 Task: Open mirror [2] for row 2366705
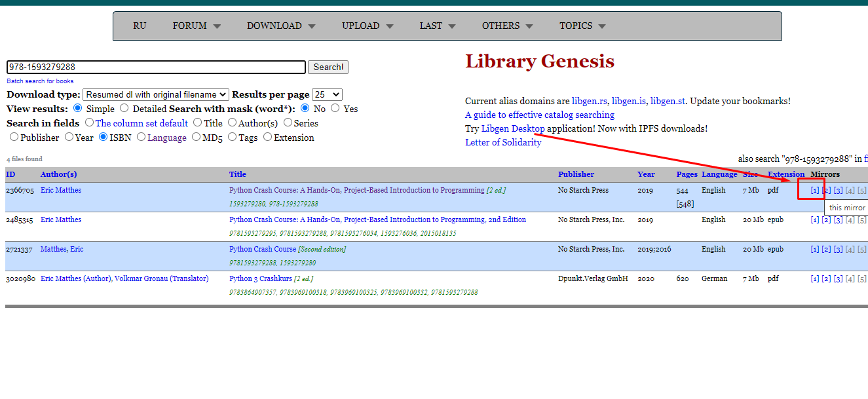point(827,191)
